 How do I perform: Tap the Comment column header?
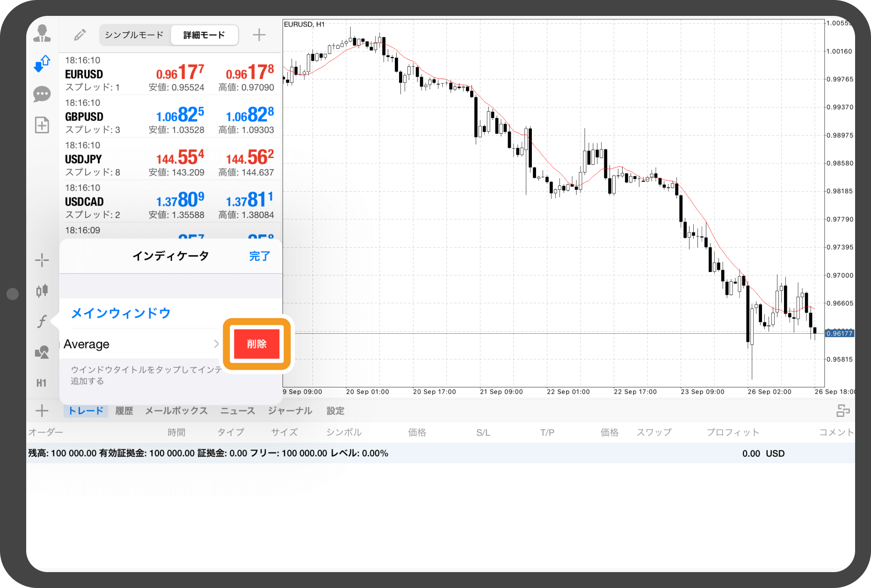click(x=836, y=432)
